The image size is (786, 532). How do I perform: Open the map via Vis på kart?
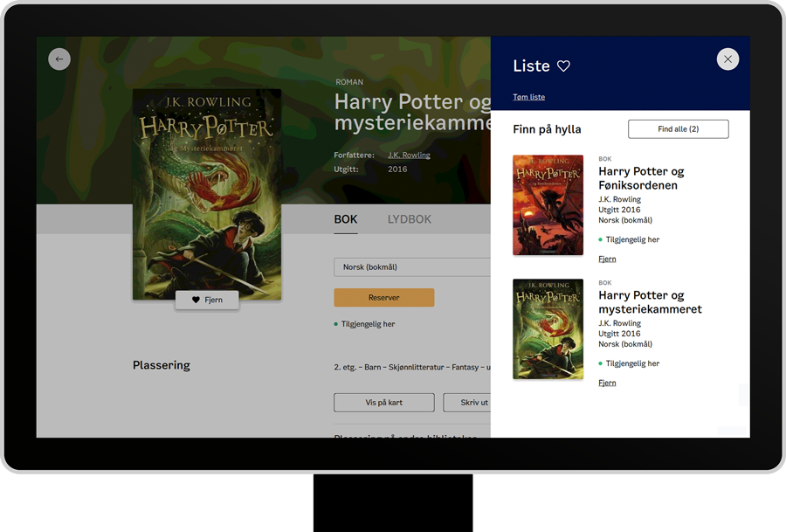pyautogui.click(x=383, y=402)
